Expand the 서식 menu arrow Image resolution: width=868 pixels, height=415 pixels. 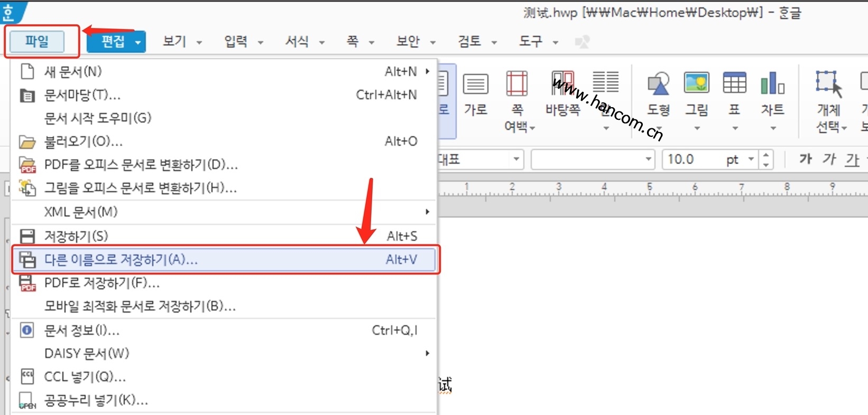(x=321, y=42)
